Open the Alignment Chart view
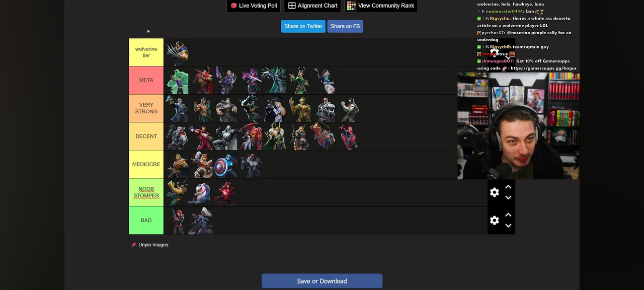This screenshot has height=290, width=644. (x=312, y=6)
